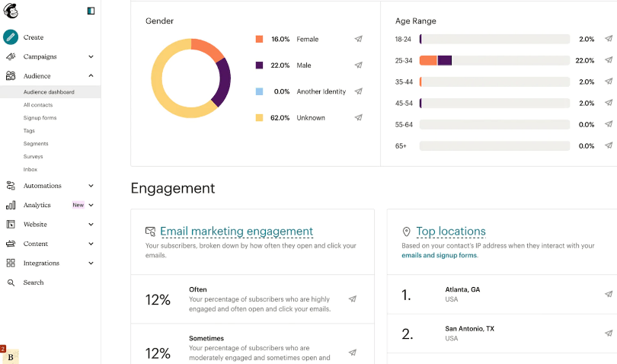Send campaign to San Antonio, TX contacts
Viewport: 617px width, 364px height.
(x=609, y=334)
